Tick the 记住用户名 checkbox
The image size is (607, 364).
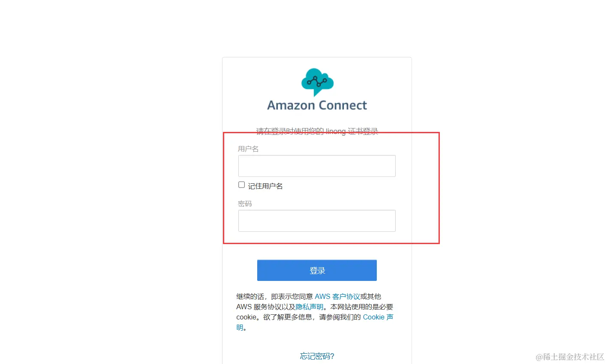click(242, 185)
